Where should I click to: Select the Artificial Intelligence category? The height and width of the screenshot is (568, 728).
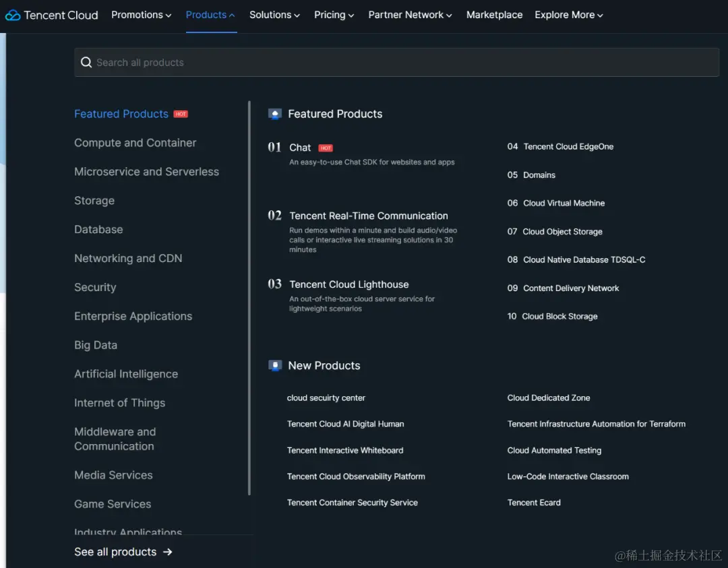pos(126,374)
